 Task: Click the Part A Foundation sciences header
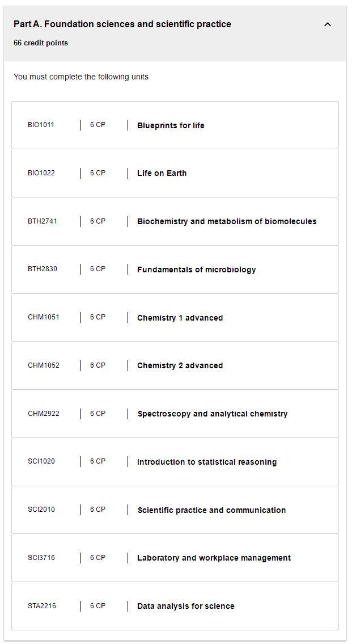click(x=122, y=24)
